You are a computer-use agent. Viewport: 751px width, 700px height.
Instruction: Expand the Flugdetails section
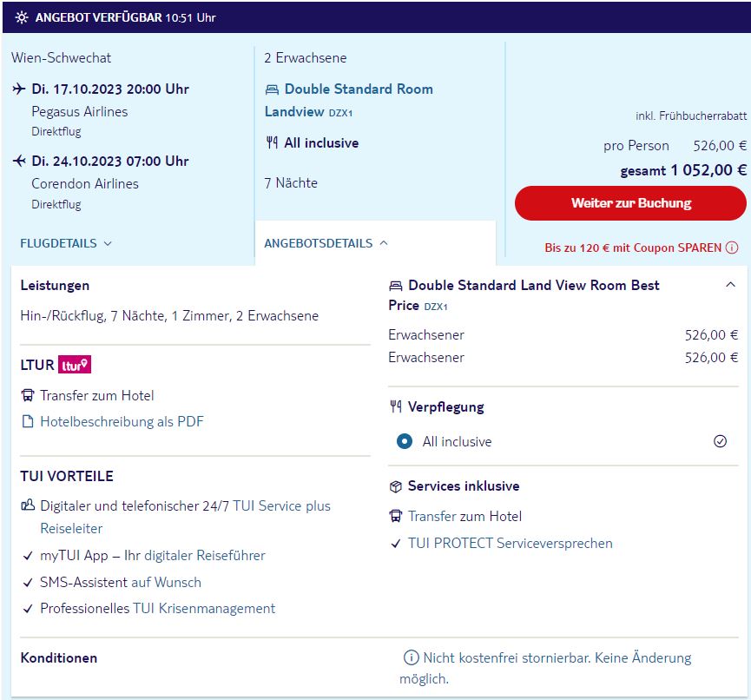tap(66, 243)
